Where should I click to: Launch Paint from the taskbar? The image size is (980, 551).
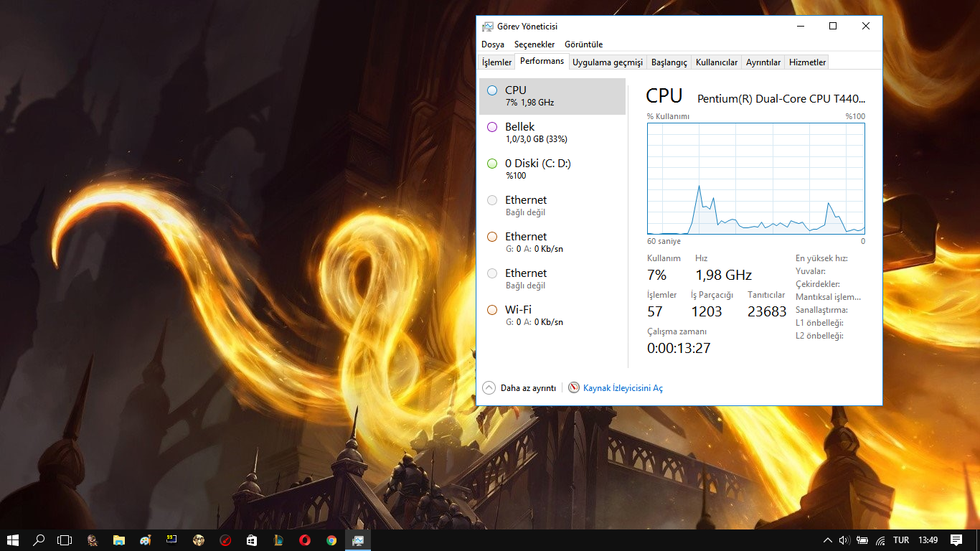(x=146, y=540)
